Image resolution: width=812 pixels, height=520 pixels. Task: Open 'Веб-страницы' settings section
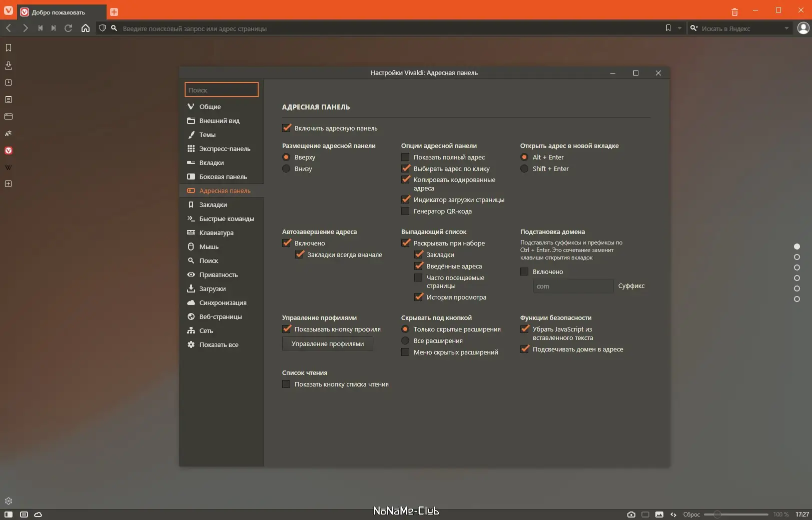pos(222,316)
